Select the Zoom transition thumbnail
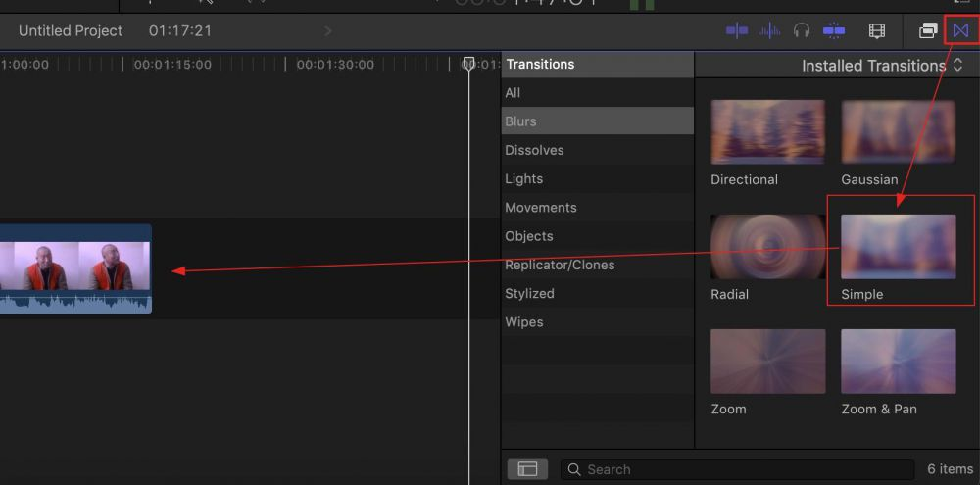Image resolution: width=980 pixels, height=485 pixels. point(767,362)
